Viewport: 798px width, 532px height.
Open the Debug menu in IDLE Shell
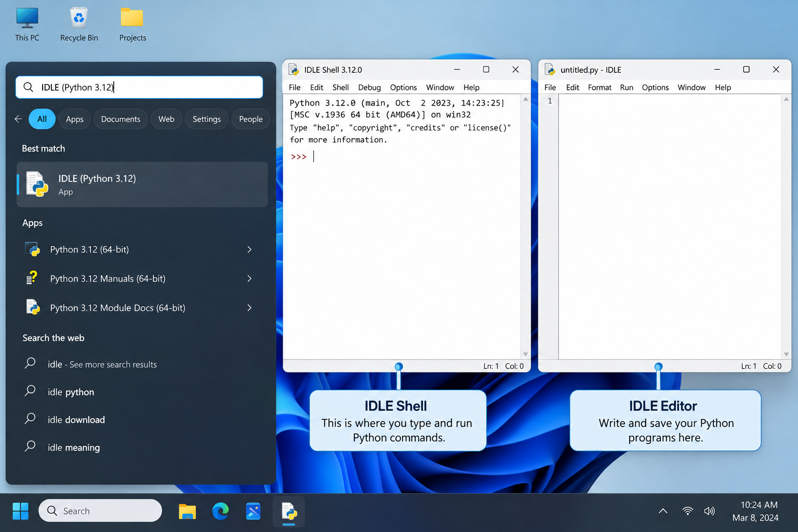(369, 87)
